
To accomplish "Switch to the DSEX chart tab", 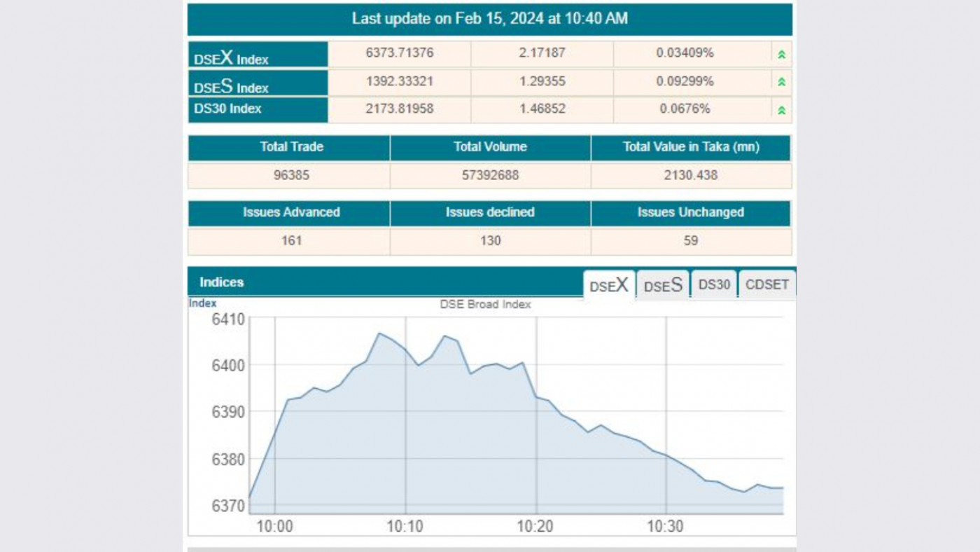I will click(609, 285).
